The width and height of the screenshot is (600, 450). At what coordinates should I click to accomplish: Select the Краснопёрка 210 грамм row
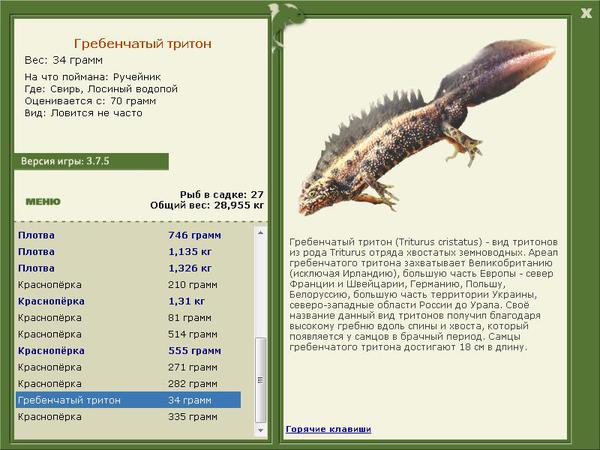click(x=128, y=285)
